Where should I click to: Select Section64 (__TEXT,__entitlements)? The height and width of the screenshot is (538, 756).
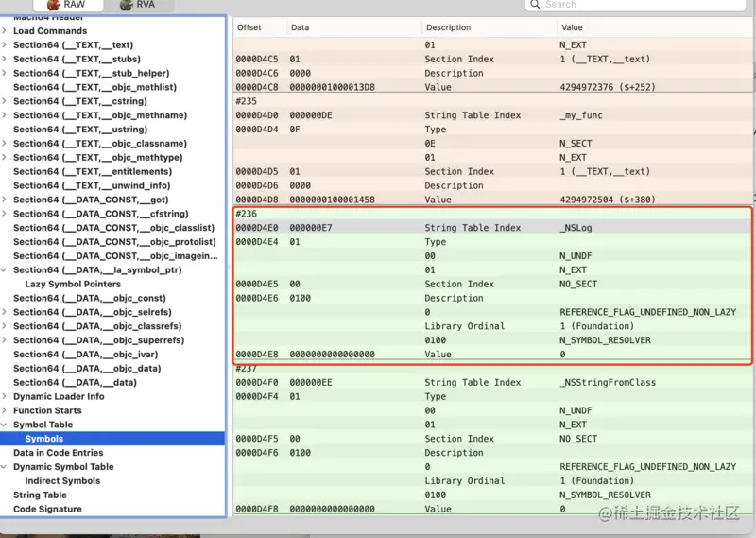pos(93,171)
